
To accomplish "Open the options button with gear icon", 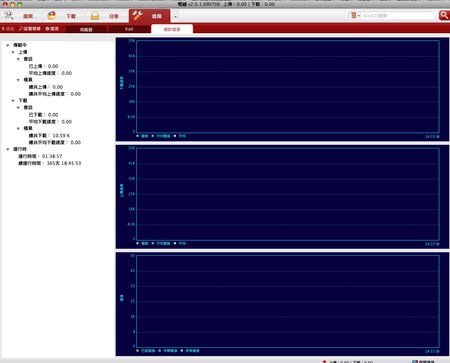I will click(52, 29).
